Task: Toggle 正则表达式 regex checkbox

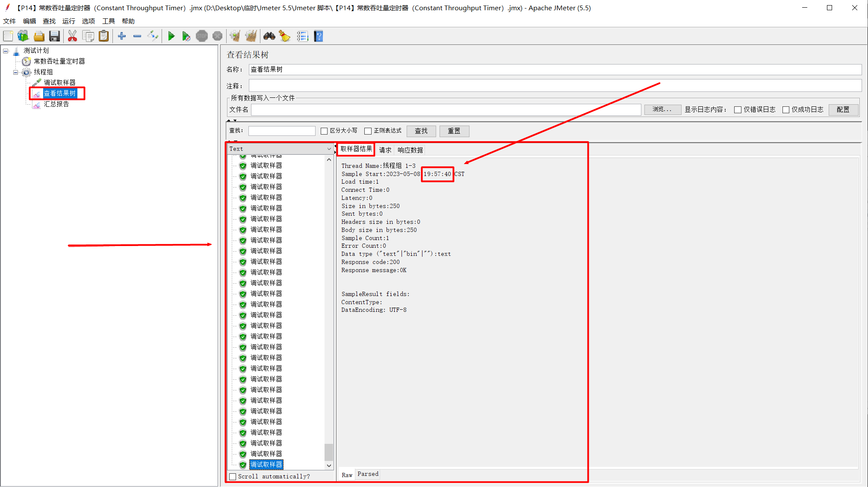Action: click(x=368, y=131)
